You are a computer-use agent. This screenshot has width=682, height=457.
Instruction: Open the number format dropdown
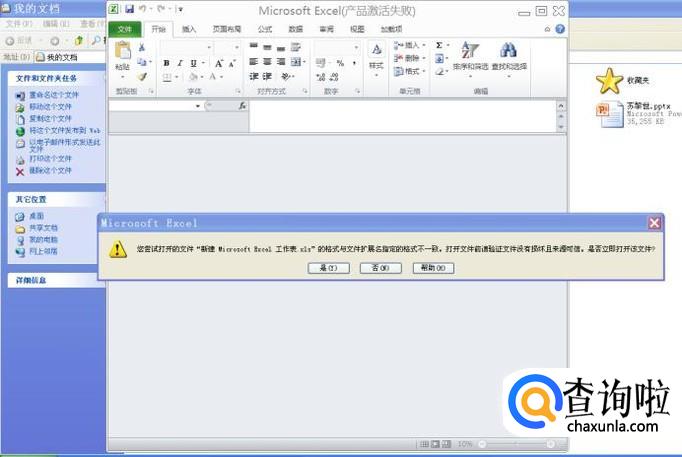pos(356,47)
